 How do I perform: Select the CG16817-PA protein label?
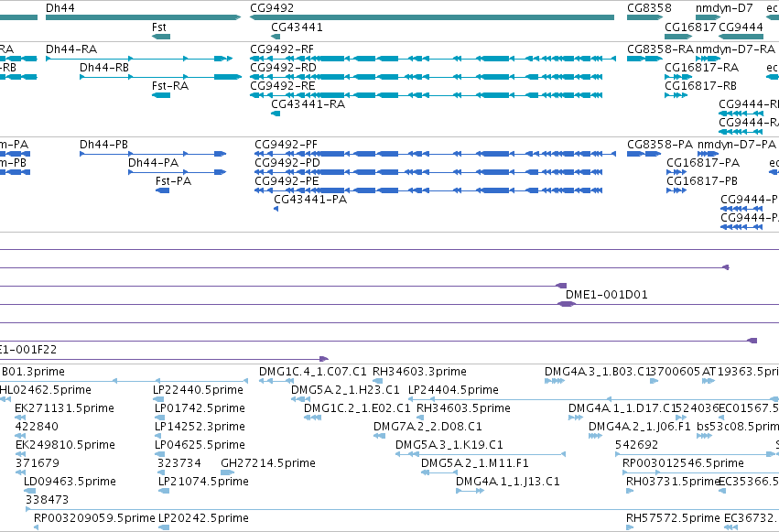pyautogui.click(x=703, y=163)
